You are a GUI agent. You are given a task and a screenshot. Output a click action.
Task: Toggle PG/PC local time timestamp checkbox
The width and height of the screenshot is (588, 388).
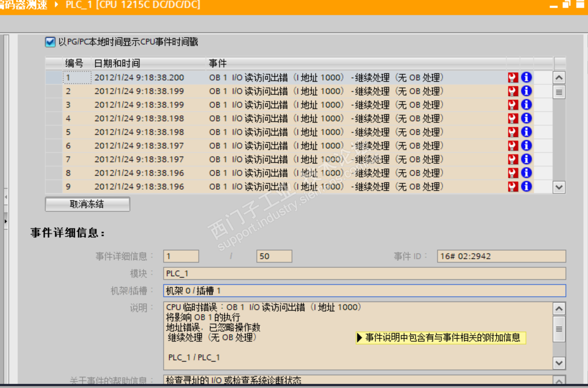click(50, 42)
